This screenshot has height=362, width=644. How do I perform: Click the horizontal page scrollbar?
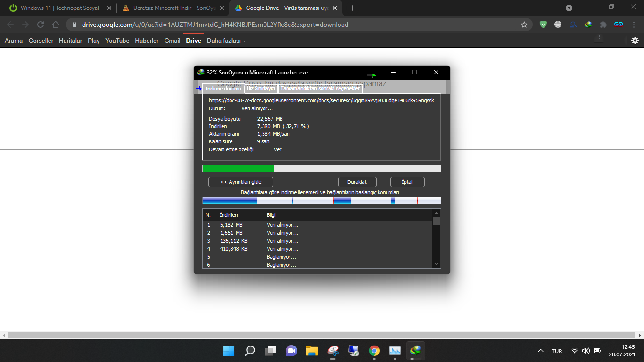(x=322, y=335)
